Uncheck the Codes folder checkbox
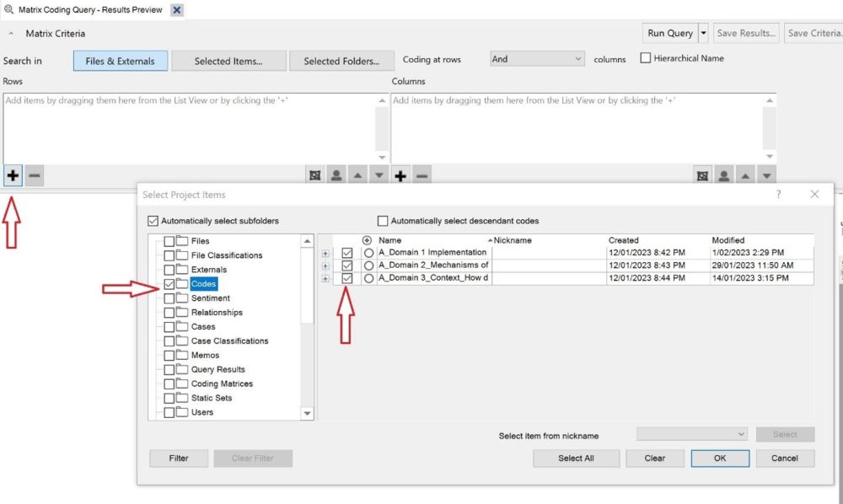This screenshot has height=504, width=843. pyautogui.click(x=169, y=284)
